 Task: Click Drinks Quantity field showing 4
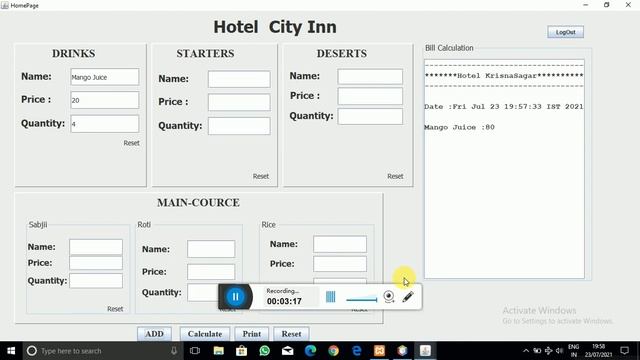tap(104, 124)
